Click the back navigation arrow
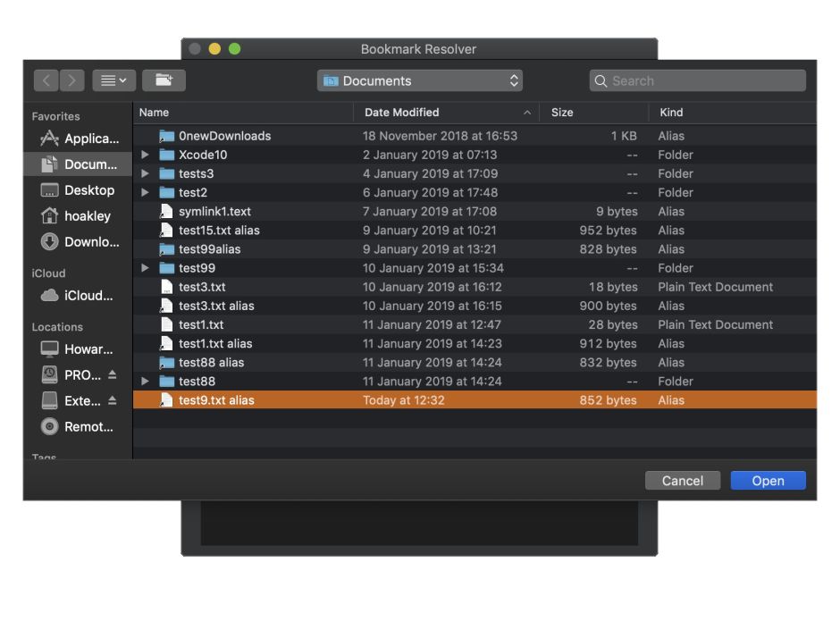Screen dimensions: 840x630 46,80
